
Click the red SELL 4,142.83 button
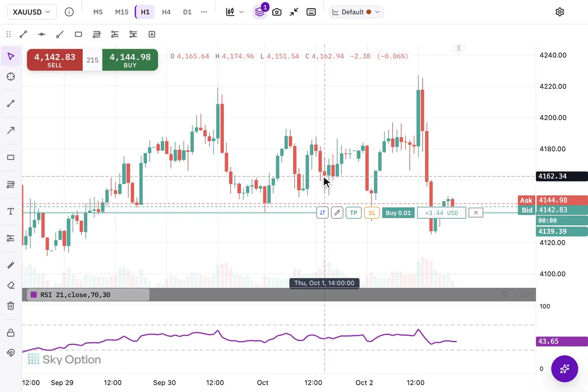pos(55,60)
